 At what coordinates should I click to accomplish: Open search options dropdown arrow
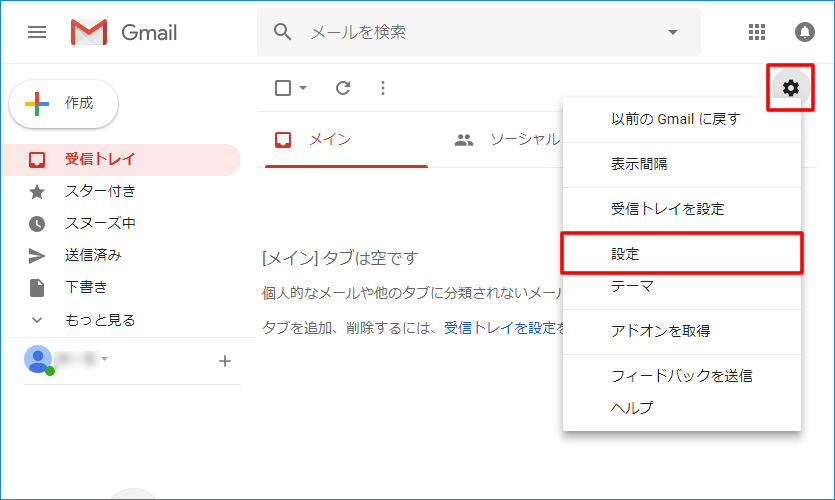673,32
